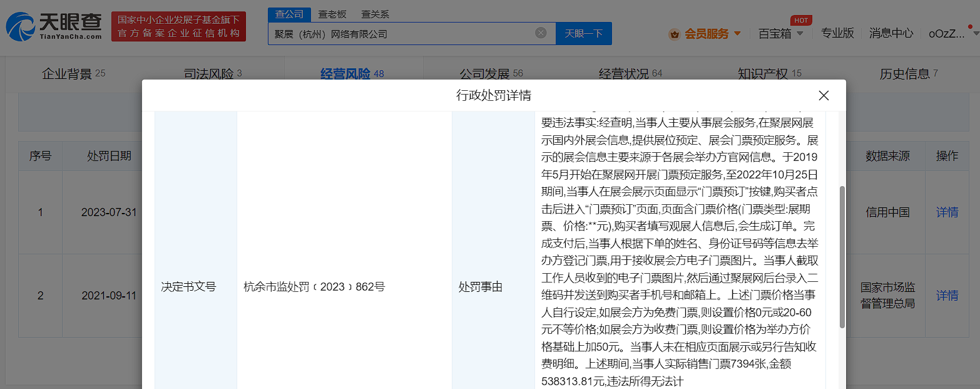Switch to the 公司发展 tab
The width and height of the screenshot is (980, 389).
(491, 74)
